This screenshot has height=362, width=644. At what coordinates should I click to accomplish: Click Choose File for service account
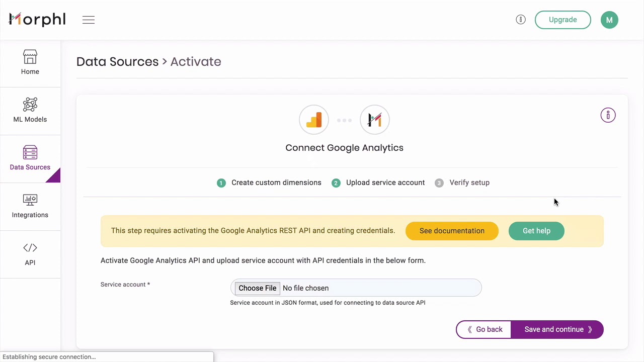click(257, 288)
